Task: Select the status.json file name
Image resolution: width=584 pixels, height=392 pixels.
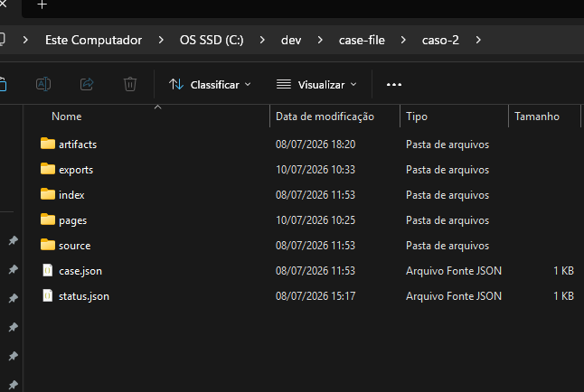Action: click(x=84, y=296)
